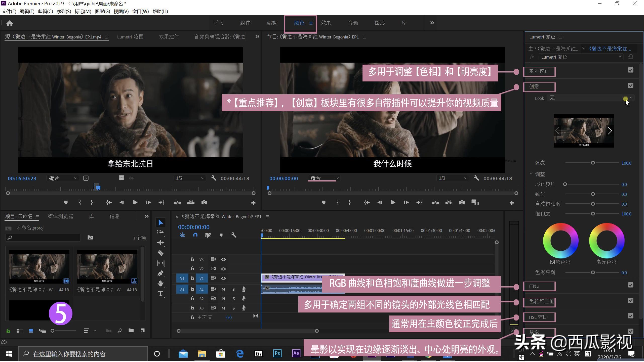The height and width of the screenshot is (362, 644).
Task: Disable the 曲线 section checkbox
Action: tap(630, 285)
